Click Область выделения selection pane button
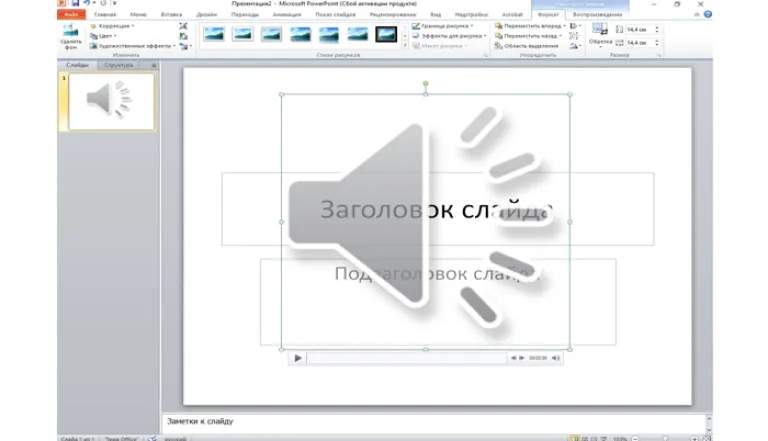 tap(527, 46)
